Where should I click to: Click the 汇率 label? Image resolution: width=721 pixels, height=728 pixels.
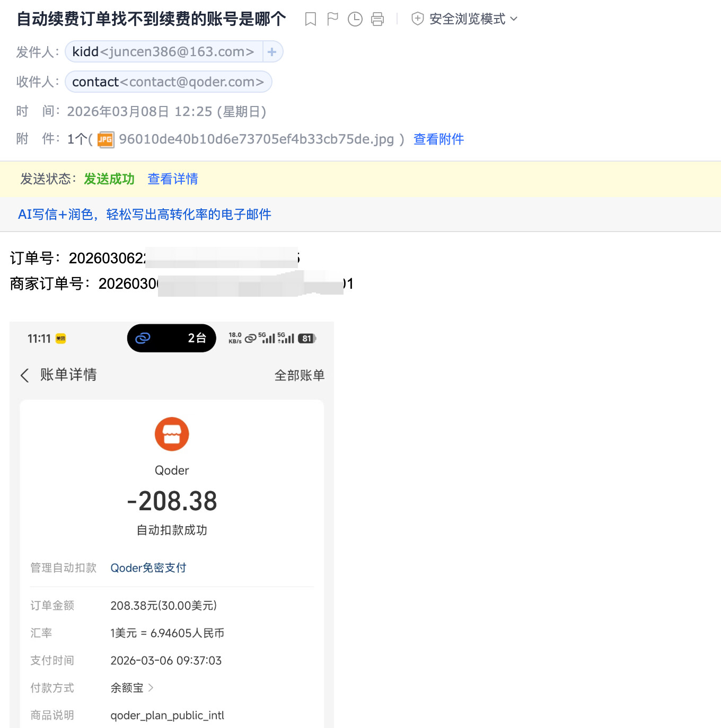pos(41,633)
